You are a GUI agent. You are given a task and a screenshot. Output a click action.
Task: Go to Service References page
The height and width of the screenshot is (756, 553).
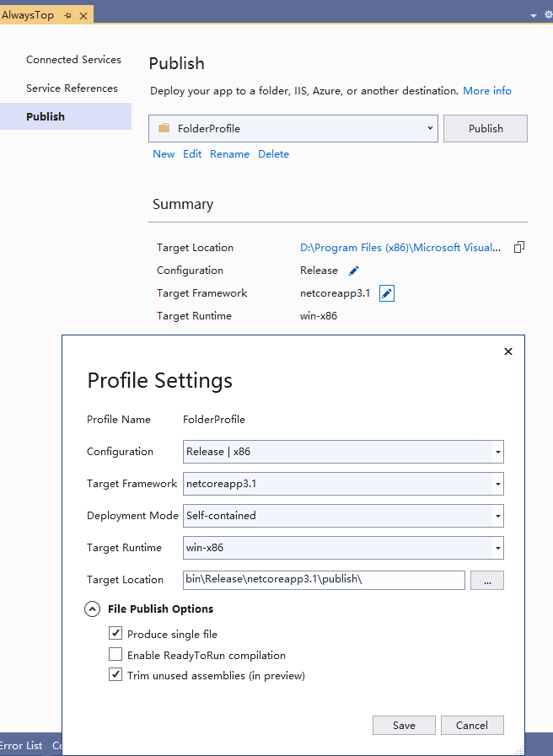pos(72,88)
